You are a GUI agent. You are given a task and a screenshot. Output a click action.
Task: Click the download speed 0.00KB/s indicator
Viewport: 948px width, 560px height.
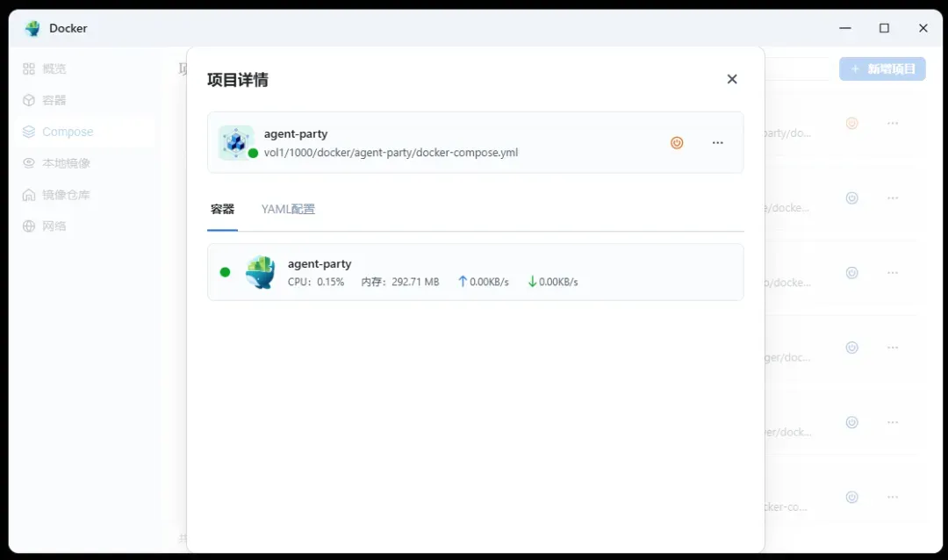(553, 282)
